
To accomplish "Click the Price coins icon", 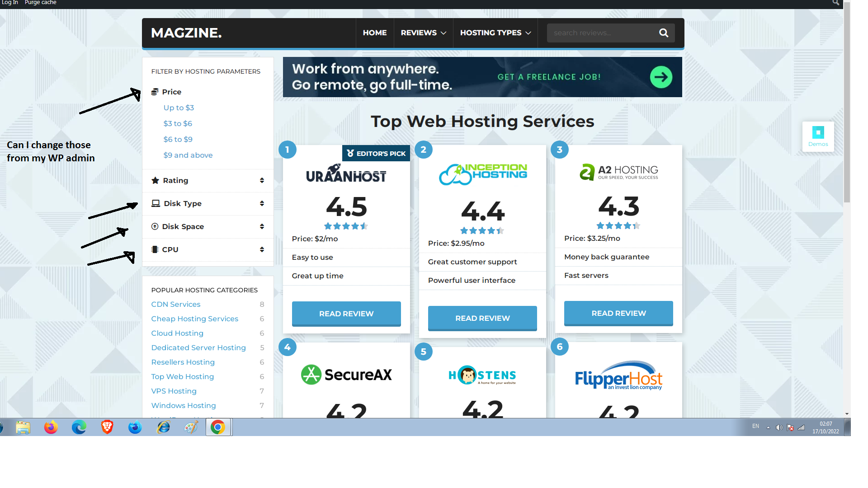I will pos(155,92).
